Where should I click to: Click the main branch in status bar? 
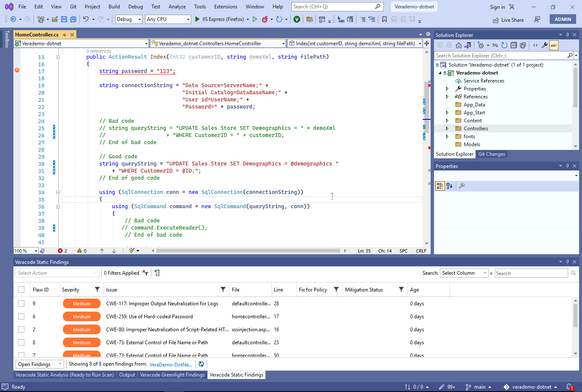[478, 387]
